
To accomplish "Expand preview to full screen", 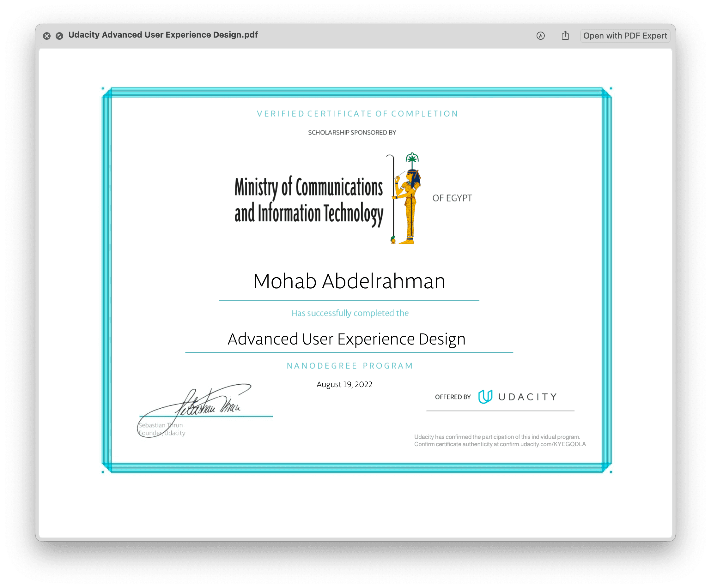I will (x=59, y=36).
